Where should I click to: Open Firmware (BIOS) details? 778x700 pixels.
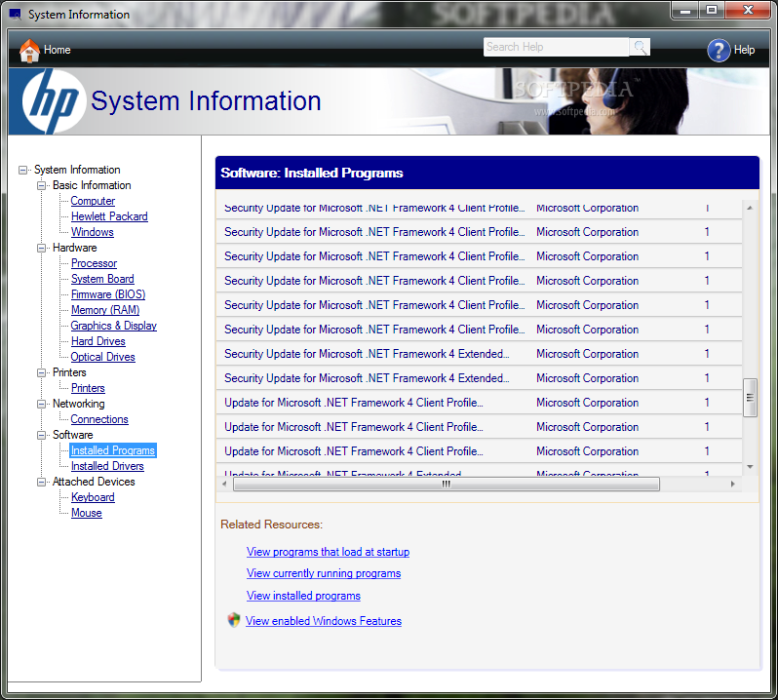pos(108,294)
